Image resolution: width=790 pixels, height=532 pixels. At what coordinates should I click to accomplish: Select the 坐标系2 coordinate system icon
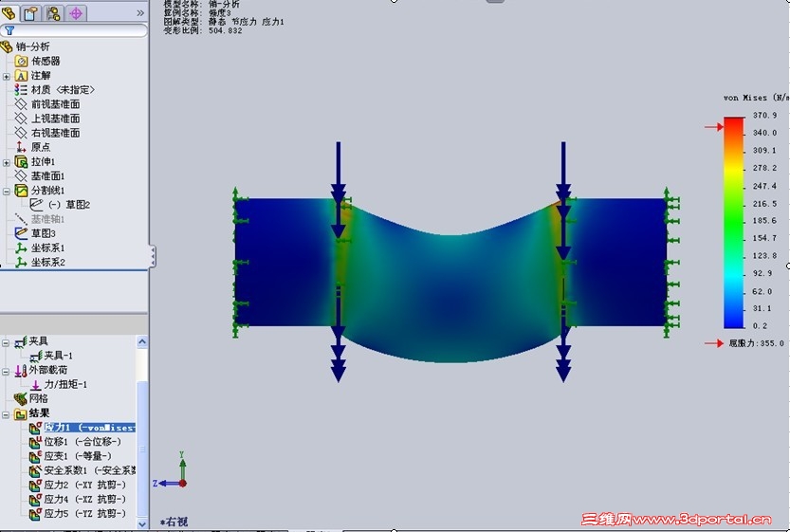click(21, 262)
